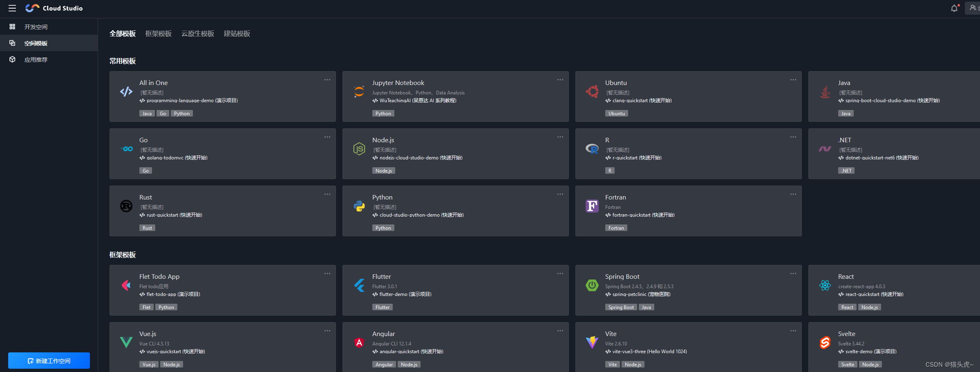Click the Fortran F logo icon
This screenshot has height=372, width=980.
pos(592,206)
